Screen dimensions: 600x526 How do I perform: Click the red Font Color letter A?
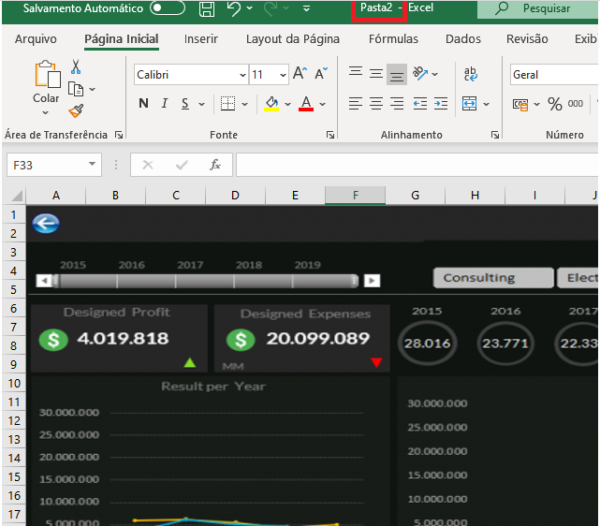tap(306, 104)
